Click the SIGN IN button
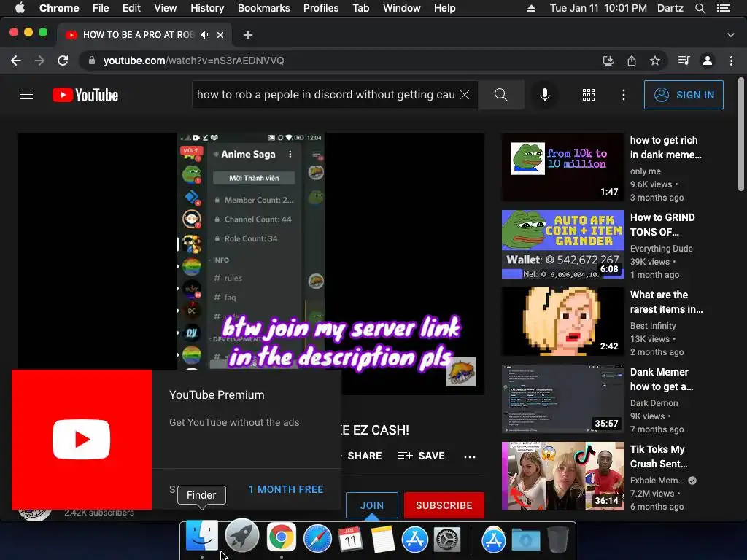Screen dimensions: 747x560 tap(684, 95)
